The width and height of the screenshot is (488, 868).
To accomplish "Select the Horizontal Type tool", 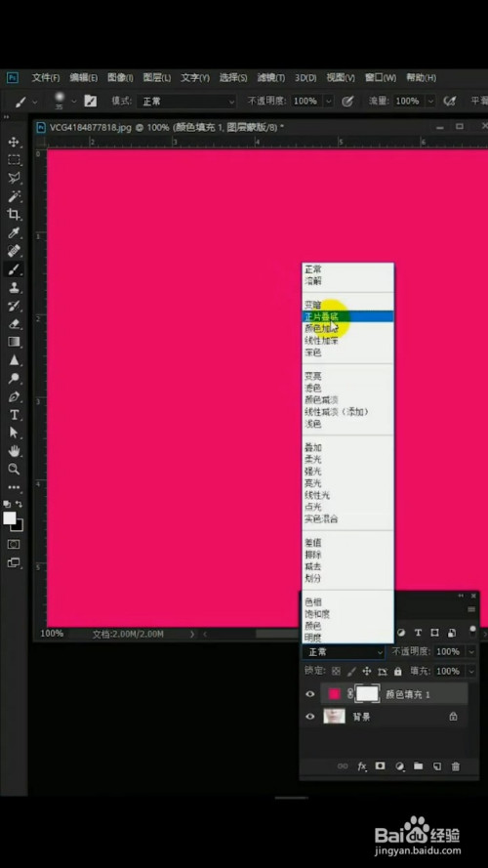I will point(14,415).
